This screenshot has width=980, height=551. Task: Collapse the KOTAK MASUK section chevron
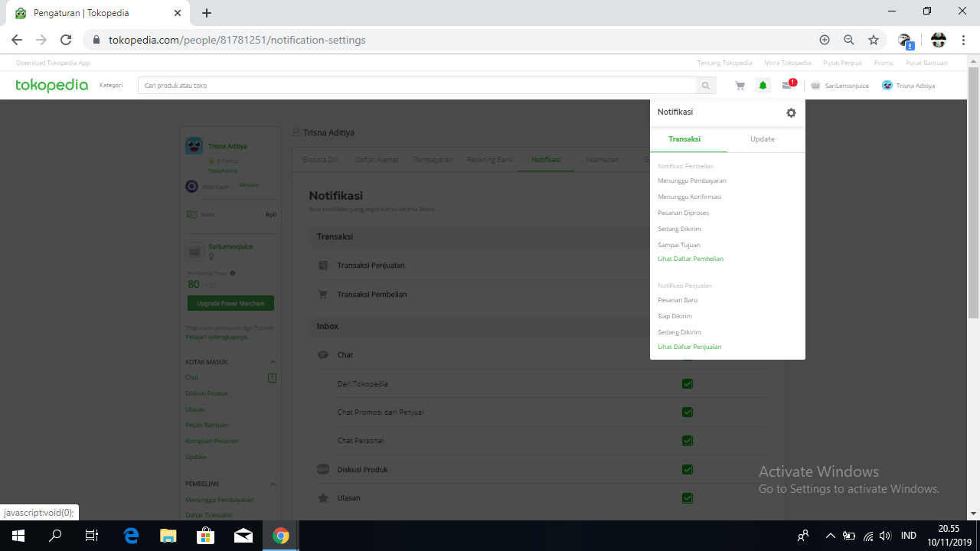[273, 362]
